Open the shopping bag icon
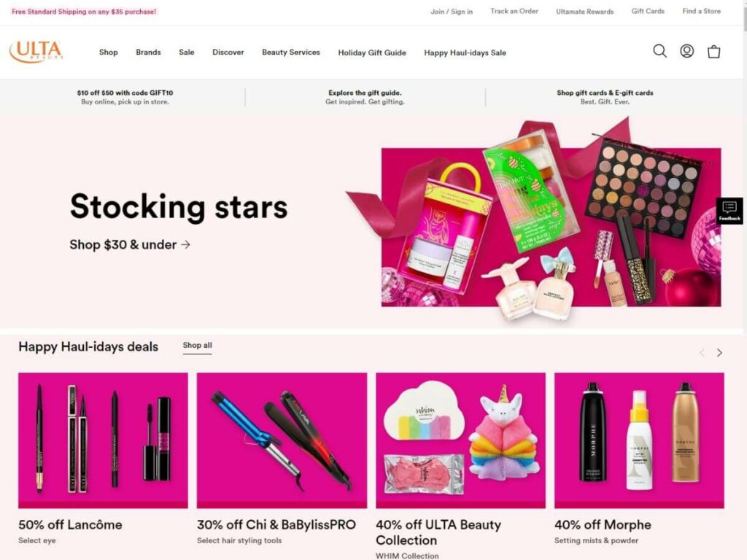747x560 pixels. pos(713,52)
